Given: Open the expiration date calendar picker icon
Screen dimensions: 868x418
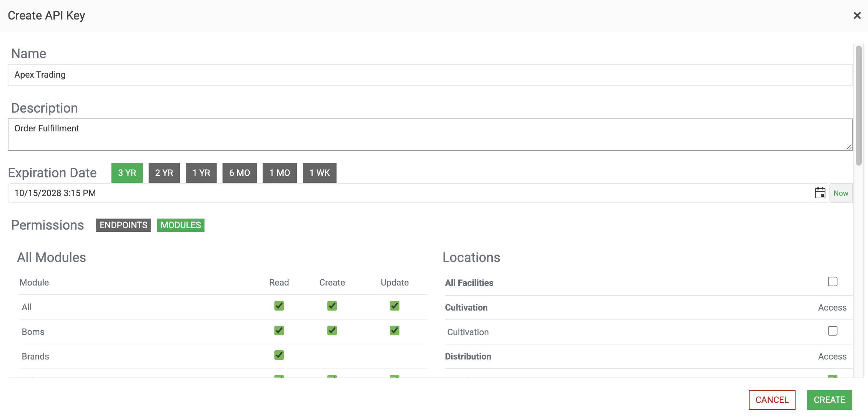Looking at the screenshot, I should [x=820, y=193].
